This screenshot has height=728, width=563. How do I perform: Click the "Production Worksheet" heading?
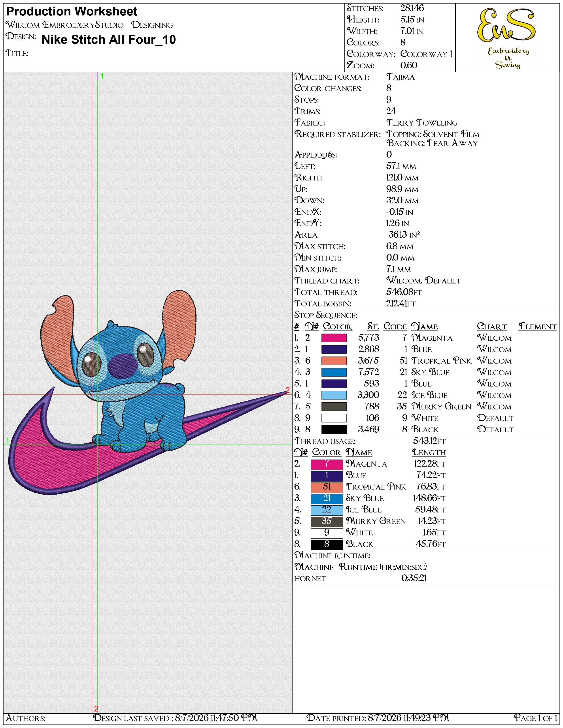point(72,12)
